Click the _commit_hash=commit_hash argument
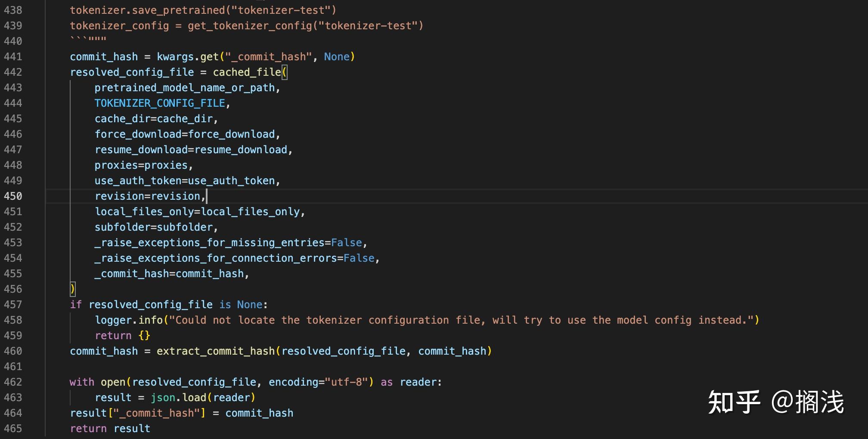868x439 pixels. point(170,273)
